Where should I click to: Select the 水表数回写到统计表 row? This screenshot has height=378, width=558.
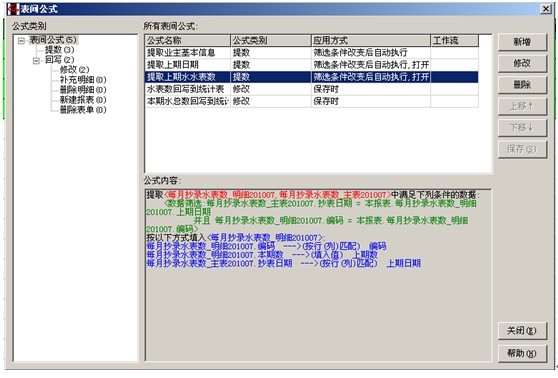311,89
